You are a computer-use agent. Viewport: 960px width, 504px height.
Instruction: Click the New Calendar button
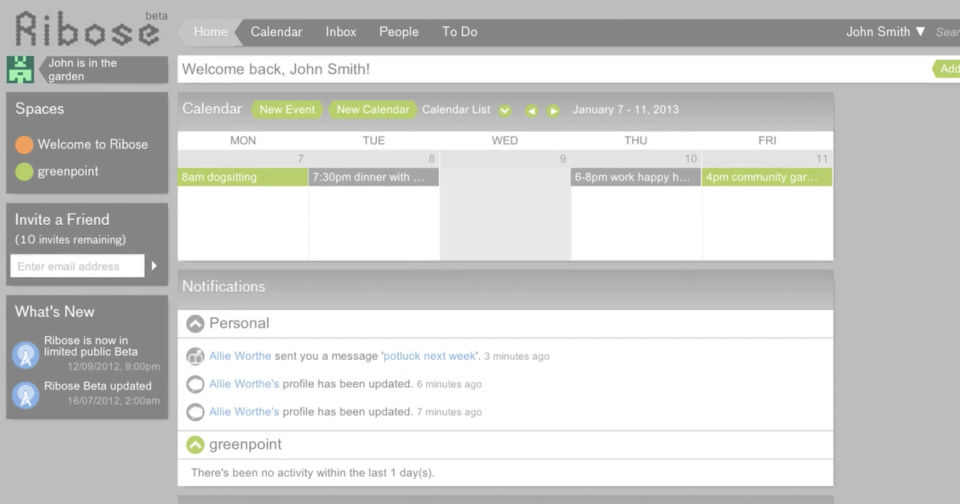tap(372, 110)
